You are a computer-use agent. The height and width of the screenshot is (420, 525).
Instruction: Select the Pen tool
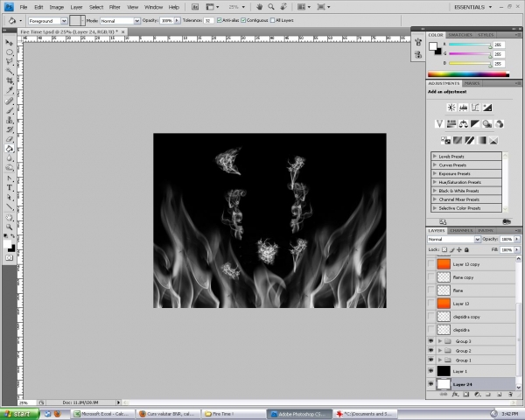point(10,178)
